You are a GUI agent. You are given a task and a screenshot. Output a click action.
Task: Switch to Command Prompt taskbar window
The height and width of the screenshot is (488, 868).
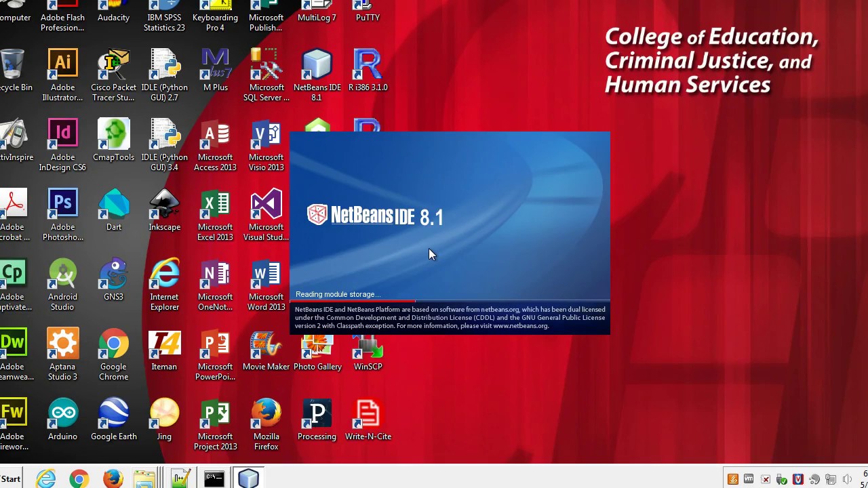(214, 479)
